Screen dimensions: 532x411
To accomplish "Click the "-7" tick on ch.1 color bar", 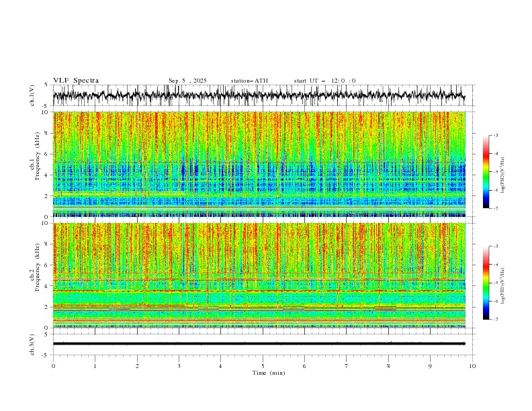I will point(496,208).
